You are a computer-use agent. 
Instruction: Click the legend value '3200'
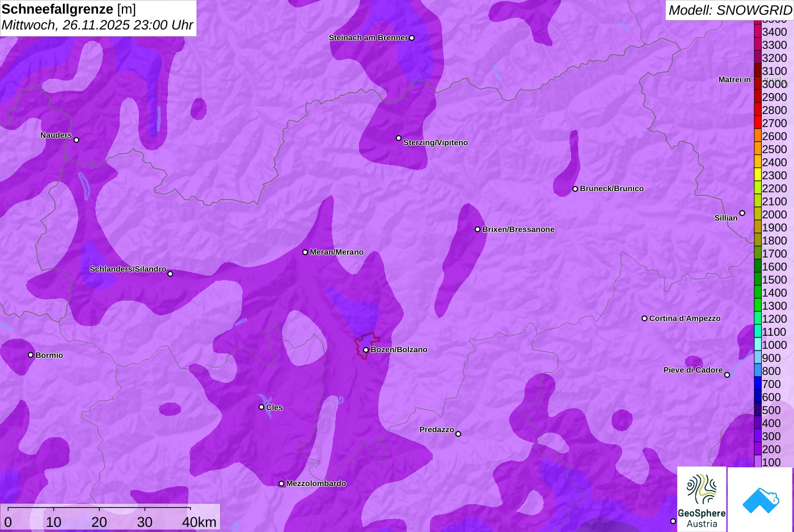(x=775, y=58)
